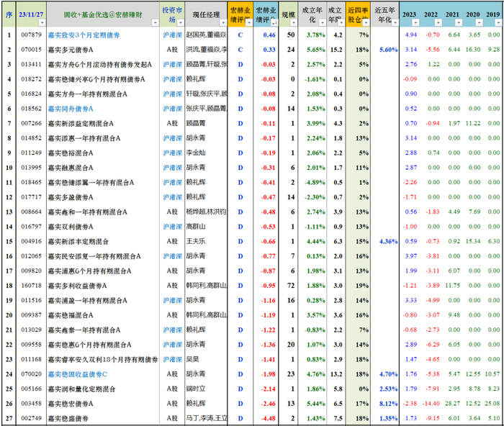Select the 嘉实新添丰定期混合 cell
The height and width of the screenshot is (426, 504).
103,242
